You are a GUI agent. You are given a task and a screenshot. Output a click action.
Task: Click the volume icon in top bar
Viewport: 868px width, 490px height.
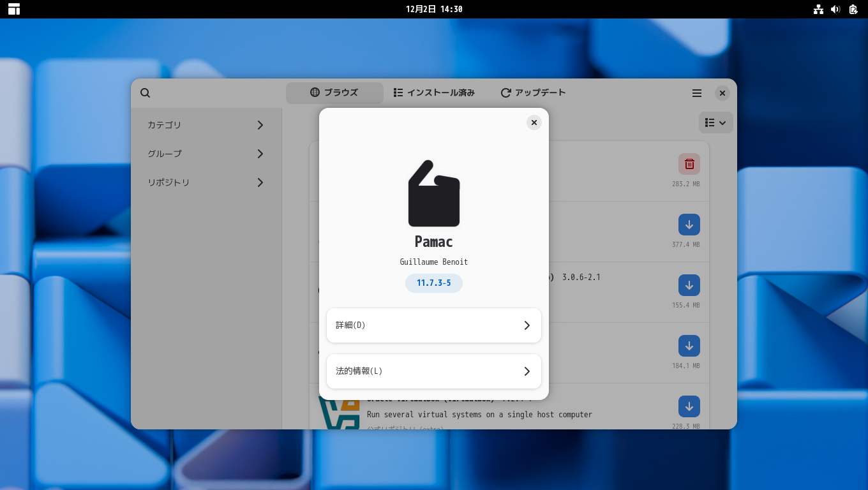[x=835, y=9]
